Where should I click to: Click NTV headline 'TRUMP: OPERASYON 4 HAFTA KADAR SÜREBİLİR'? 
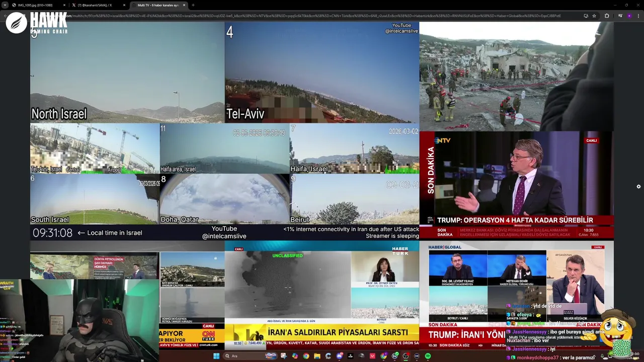pyautogui.click(x=515, y=220)
